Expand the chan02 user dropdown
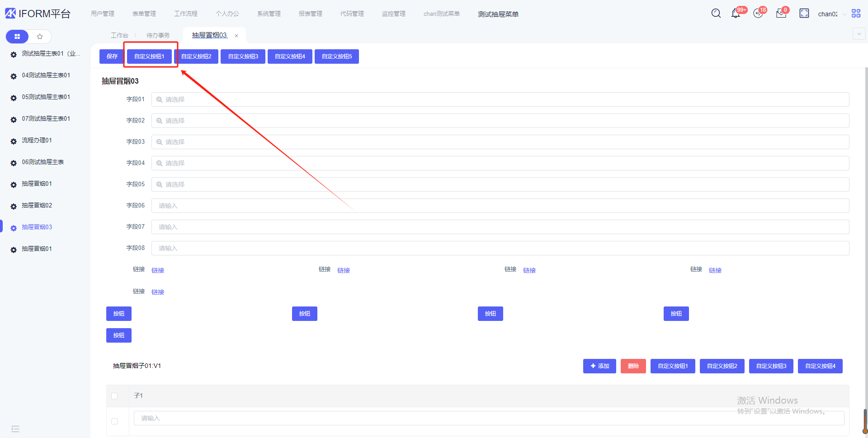The image size is (868, 438). click(832, 14)
